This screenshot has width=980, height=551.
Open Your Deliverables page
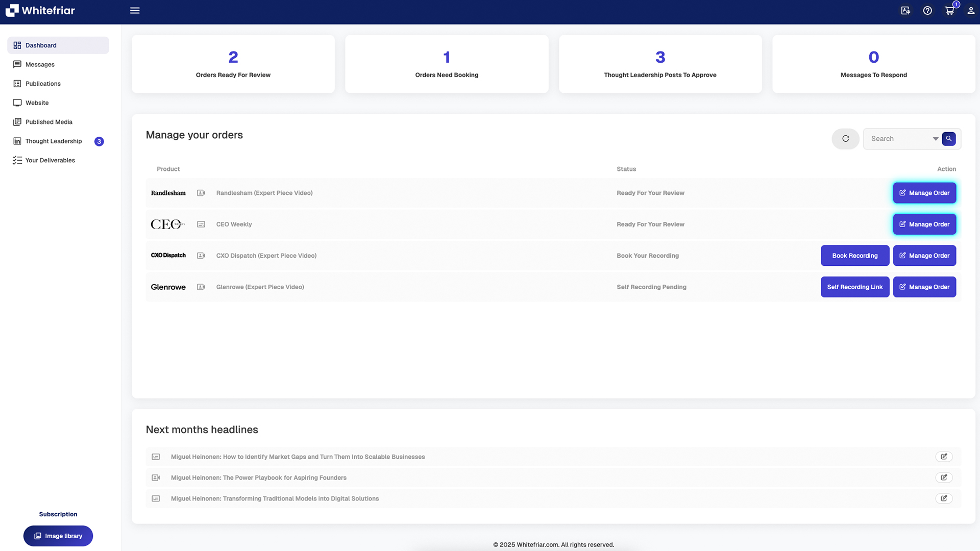pos(50,160)
